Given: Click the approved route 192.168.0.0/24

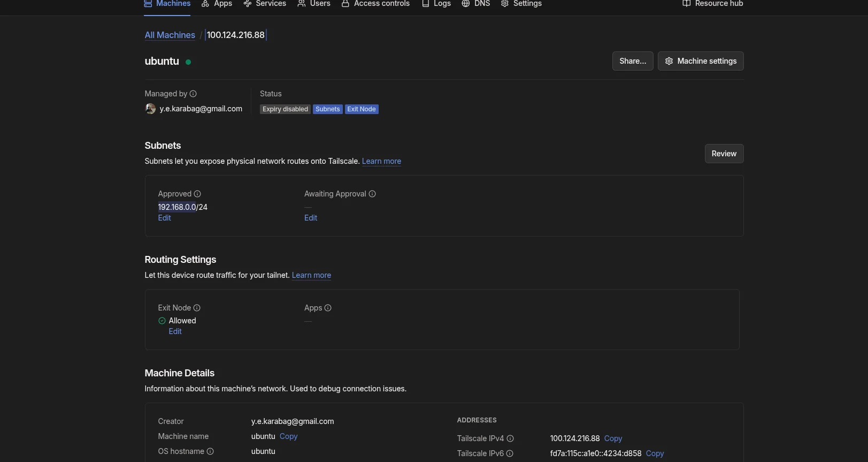Looking at the screenshot, I should click(182, 207).
